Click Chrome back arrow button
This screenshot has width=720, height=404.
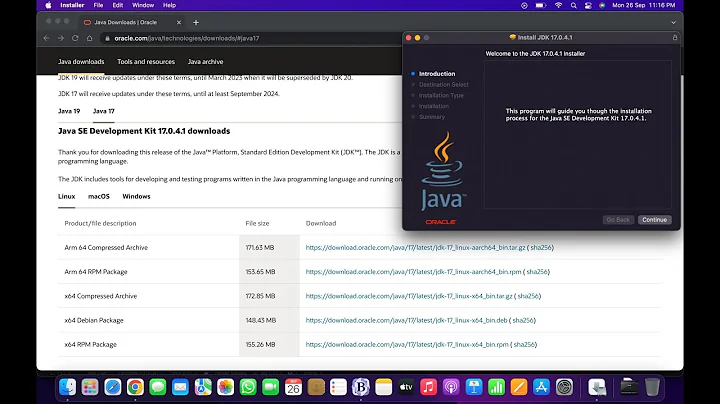pos(46,38)
